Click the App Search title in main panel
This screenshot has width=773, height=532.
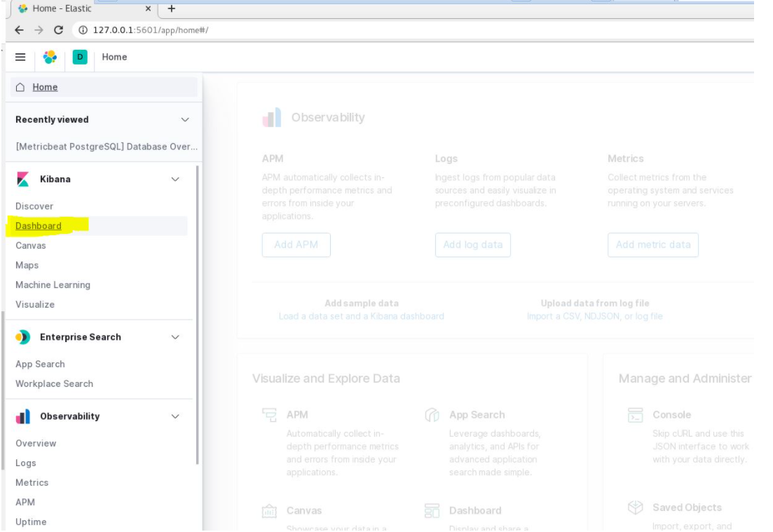pyautogui.click(x=477, y=415)
